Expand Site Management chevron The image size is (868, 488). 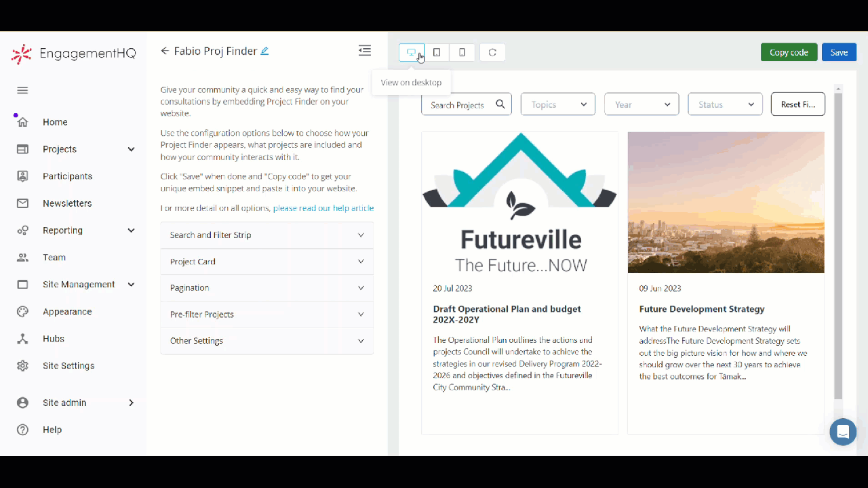point(132,285)
